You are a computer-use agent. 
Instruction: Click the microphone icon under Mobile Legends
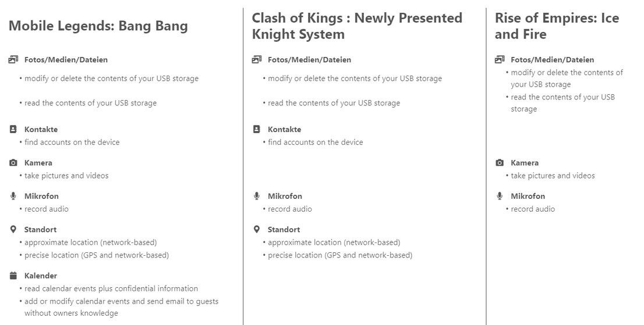(13, 196)
